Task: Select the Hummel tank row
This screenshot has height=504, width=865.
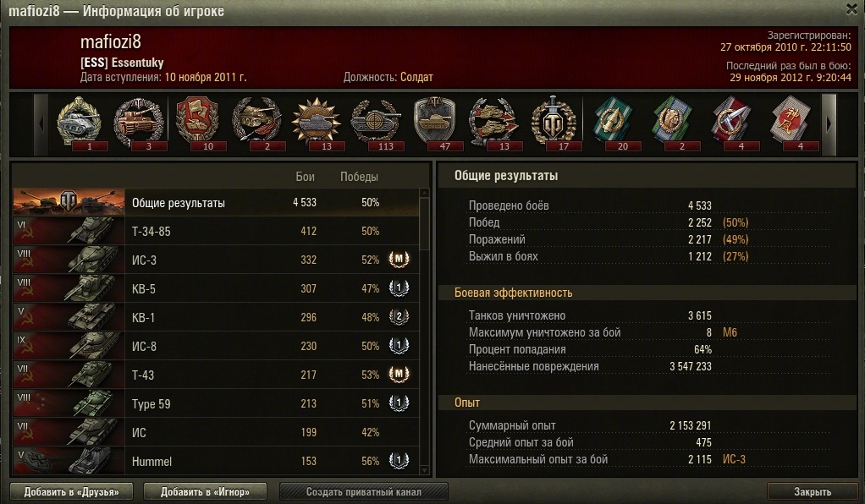Action: click(x=216, y=461)
